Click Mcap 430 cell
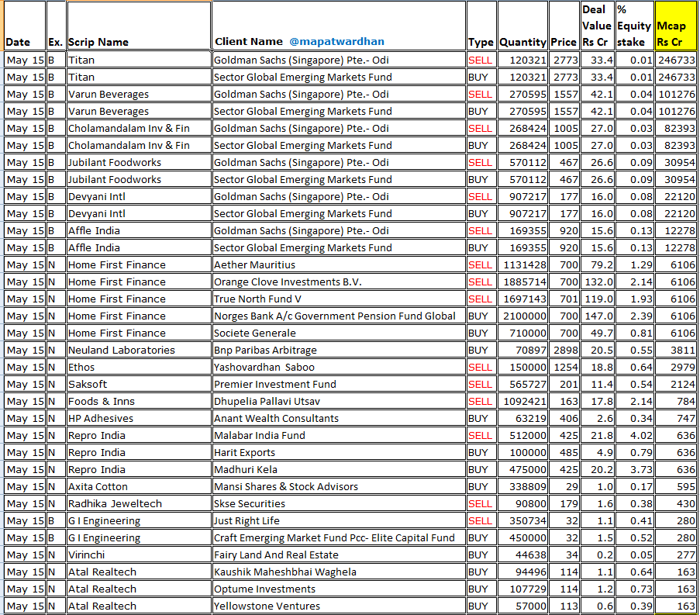 [x=676, y=504]
